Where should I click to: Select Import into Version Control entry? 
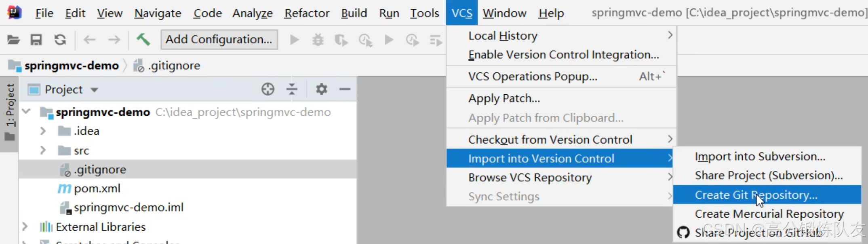tap(560, 158)
